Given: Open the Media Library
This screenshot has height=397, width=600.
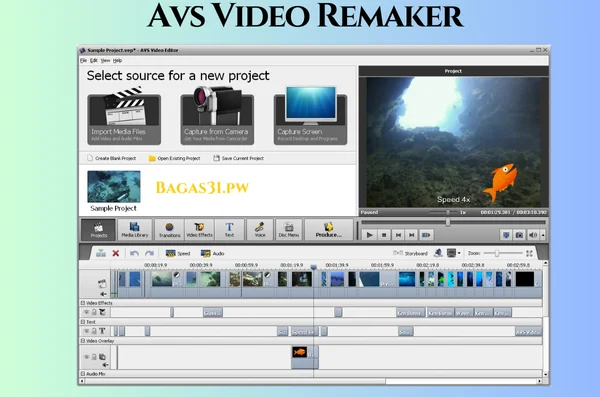Looking at the screenshot, I should point(135,229).
